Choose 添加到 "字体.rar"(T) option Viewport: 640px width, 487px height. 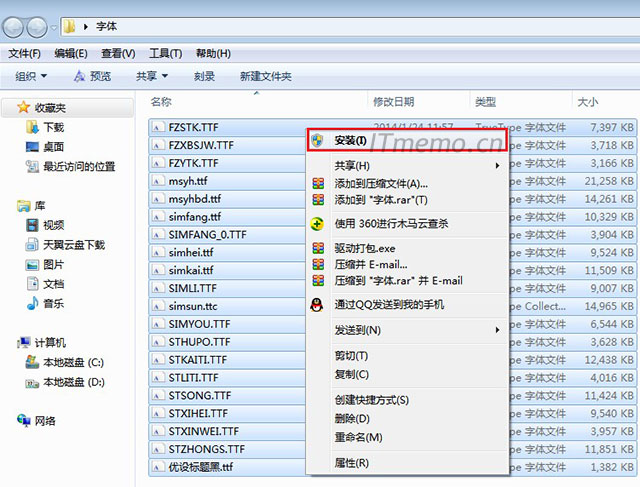(x=407, y=200)
